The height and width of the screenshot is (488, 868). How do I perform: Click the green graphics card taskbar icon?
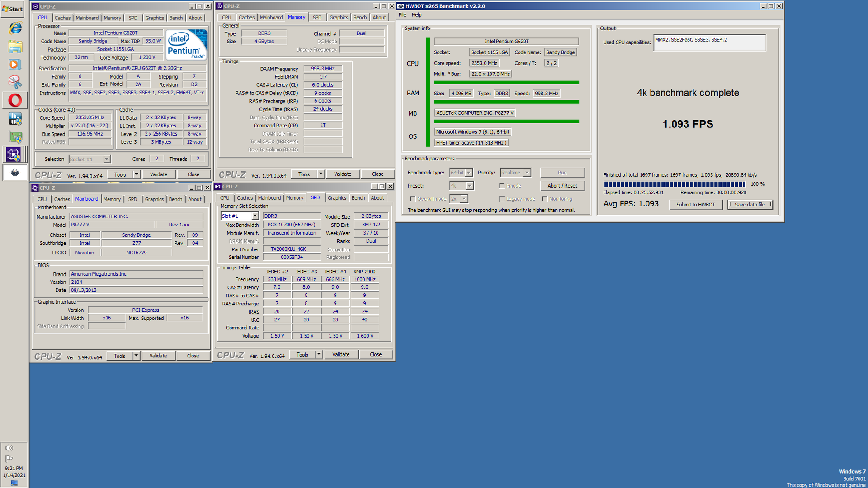15,137
